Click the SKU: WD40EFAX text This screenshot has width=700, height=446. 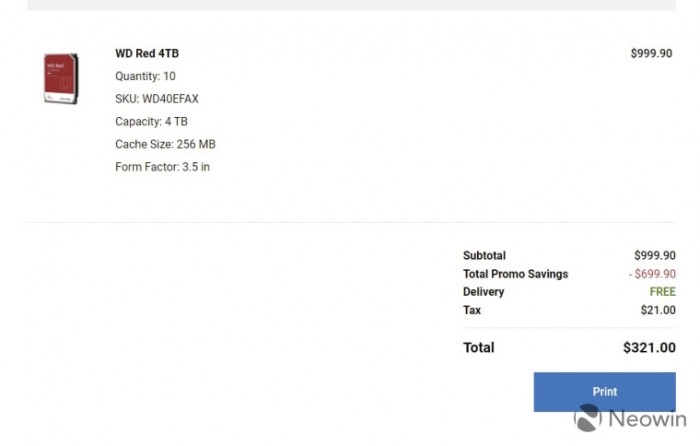[x=159, y=99]
